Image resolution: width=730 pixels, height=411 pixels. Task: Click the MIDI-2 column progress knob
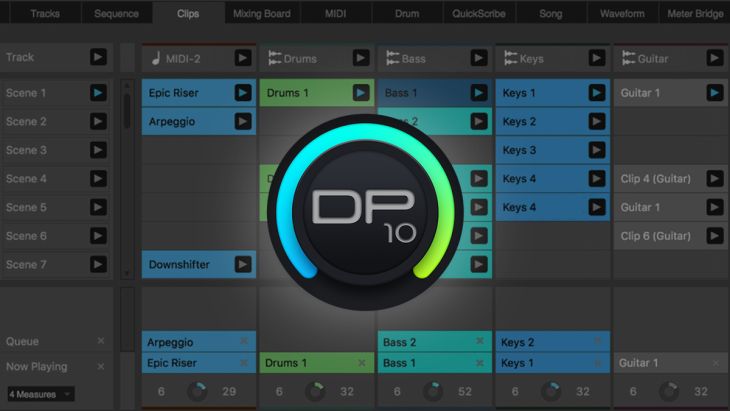(197, 391)
